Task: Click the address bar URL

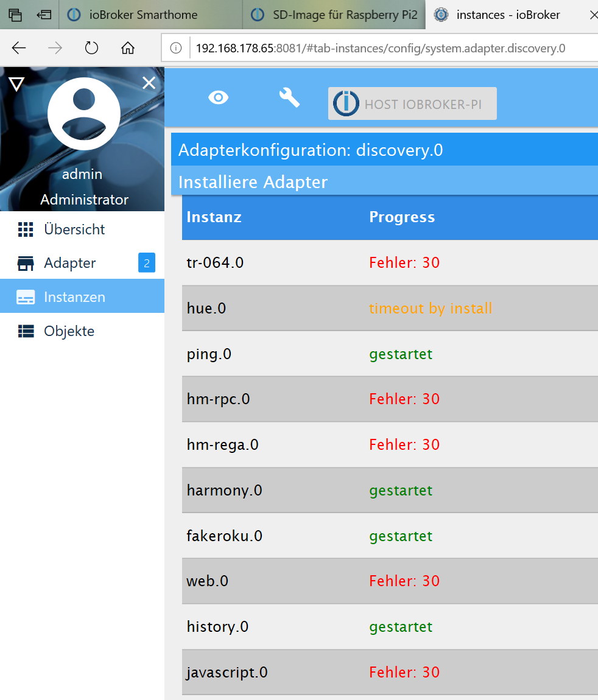Action: pos(381,47)
